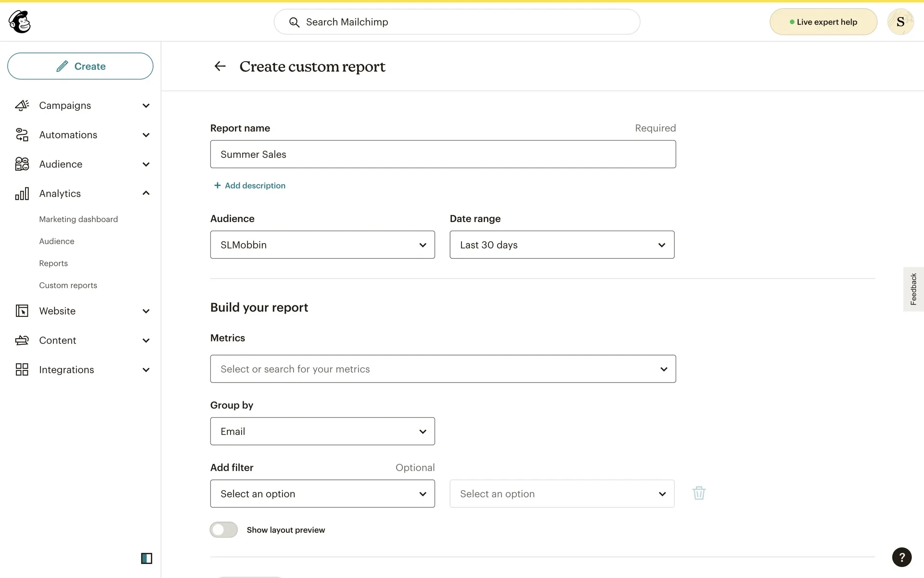
Task: Click the Create button
Action: (x=80, y=66)
